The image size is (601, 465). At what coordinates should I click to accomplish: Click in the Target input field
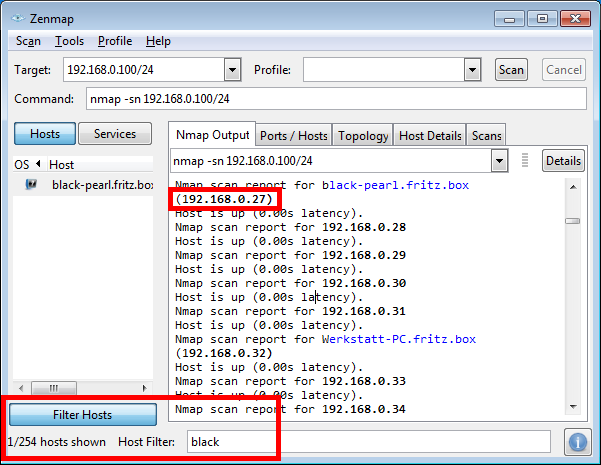pos(144,70)
